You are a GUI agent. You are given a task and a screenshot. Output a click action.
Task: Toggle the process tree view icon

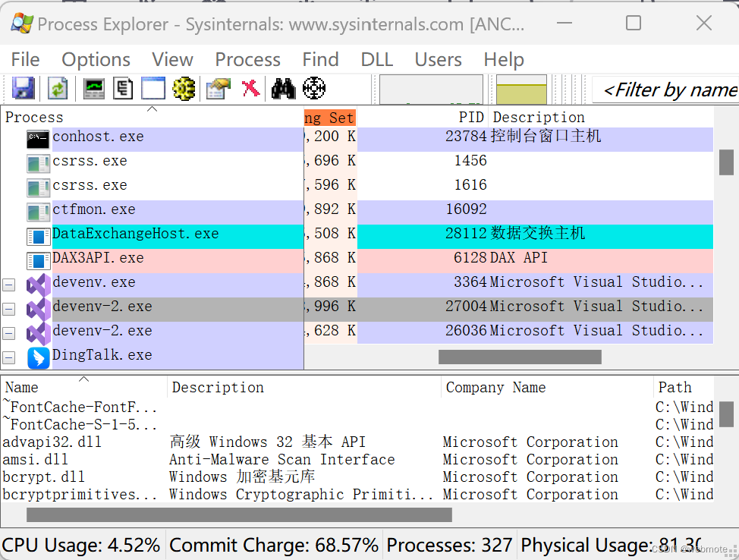(123, 88)
